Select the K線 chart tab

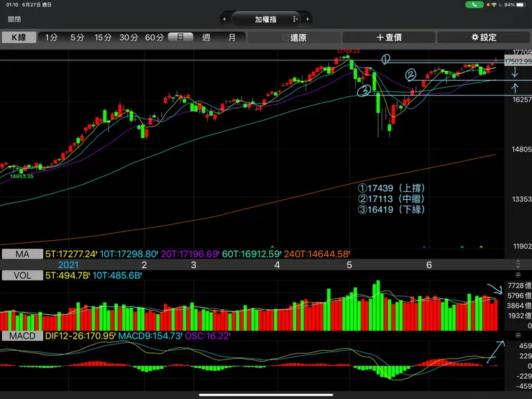pos(19,37)
